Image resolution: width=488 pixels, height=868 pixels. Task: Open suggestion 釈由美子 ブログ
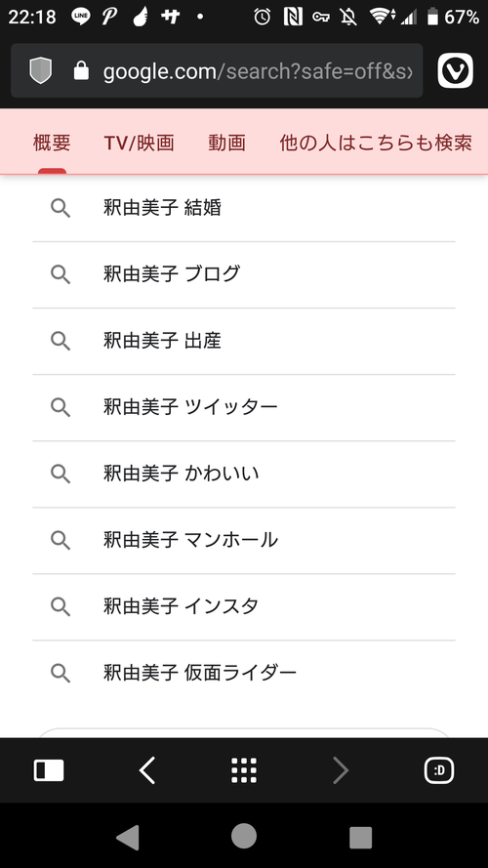coord(244,274)
